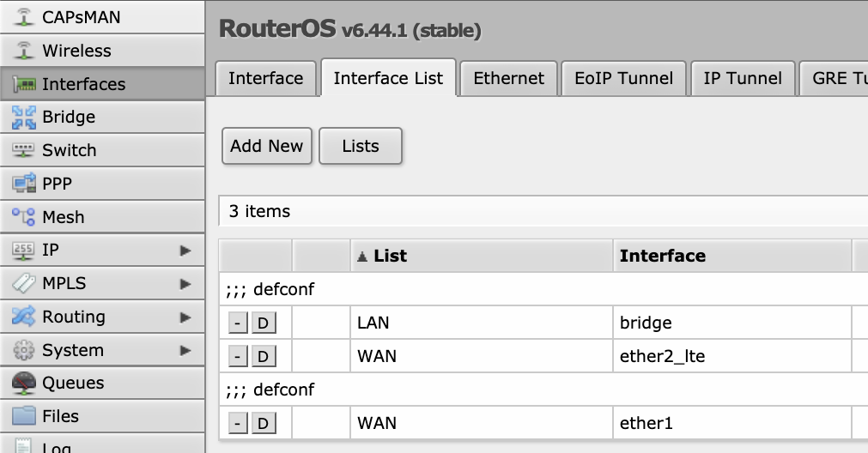868x453 pixels.
Task: Click the Lists button
Action: click(361, 146)
